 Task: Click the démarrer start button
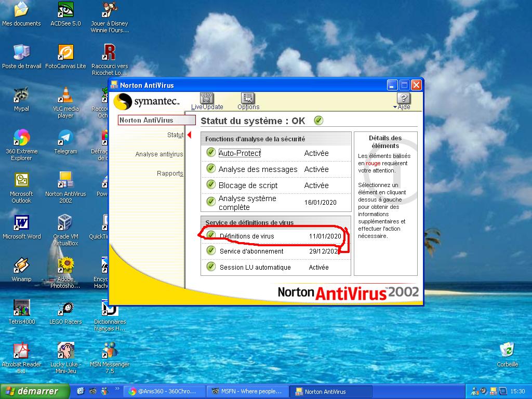(x=35, y=391)
